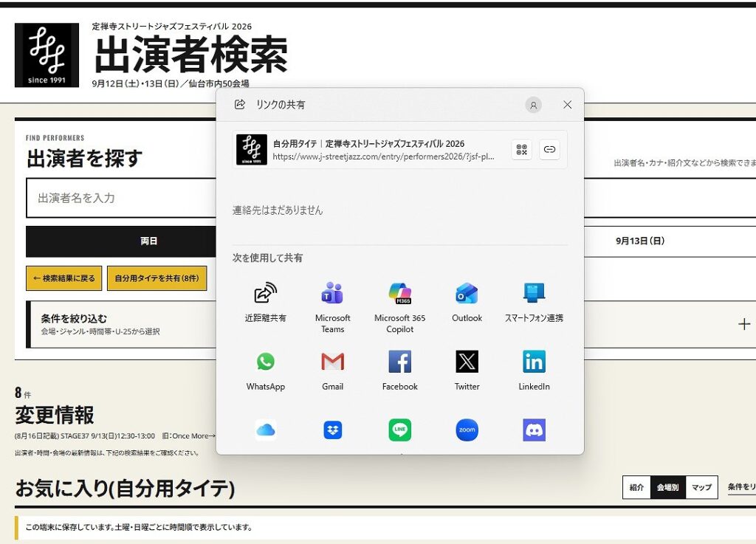
Task: Share link to iCloud cloud icon
Action: pos(265,430)
